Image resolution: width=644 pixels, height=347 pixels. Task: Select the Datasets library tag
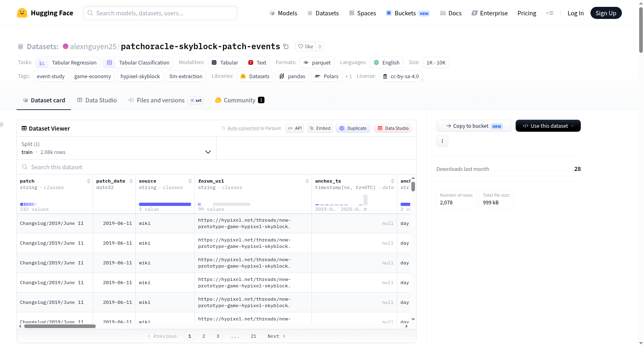pos(255,76)
